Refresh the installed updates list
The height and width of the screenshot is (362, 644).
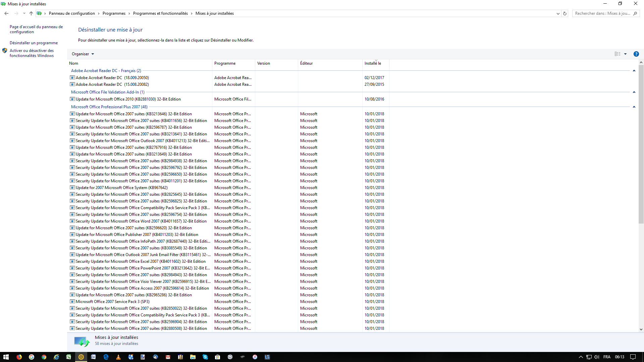pos(565,13)
